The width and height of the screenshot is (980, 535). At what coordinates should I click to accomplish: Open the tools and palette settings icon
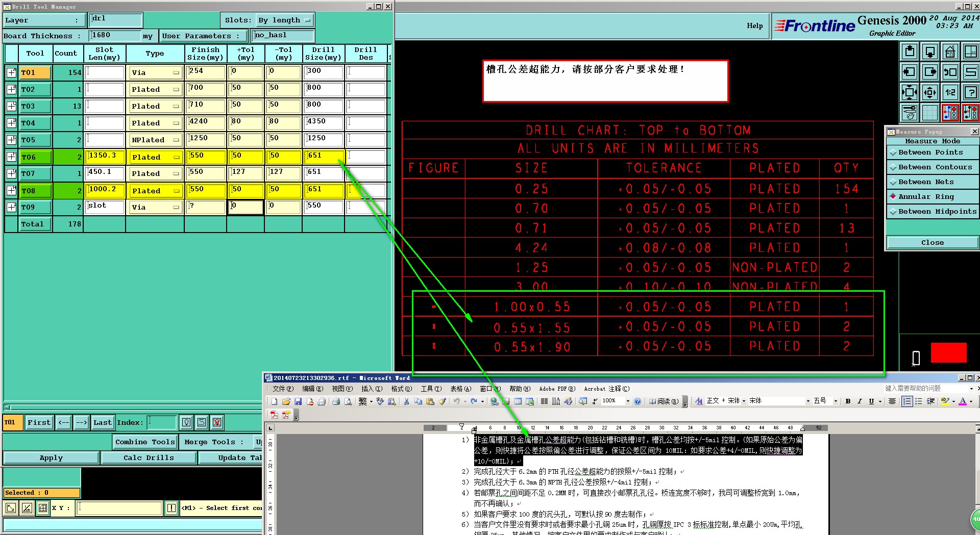pos(910,113)
